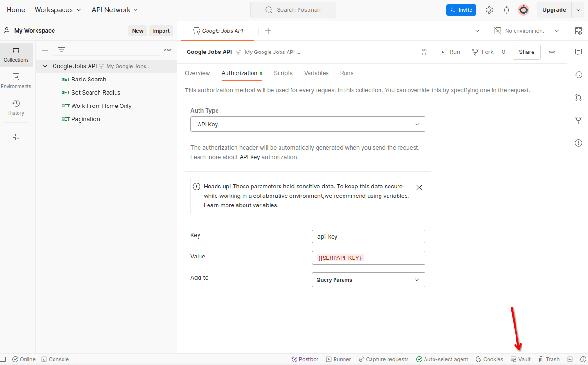The height and width of the screenshot is (365, 588).
Task: Go to Home in top bar
Action: (x=16, y=10)
